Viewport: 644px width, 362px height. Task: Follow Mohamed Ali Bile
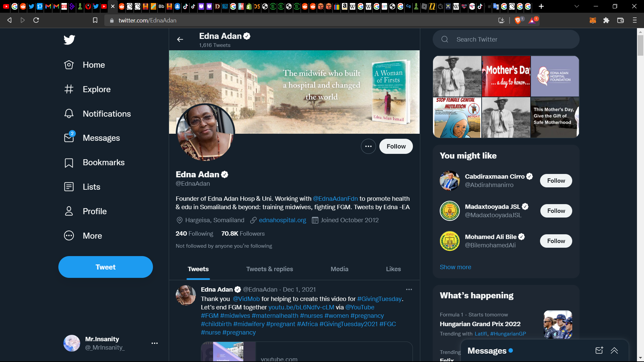pyautogui.click(x=556, y=241)
